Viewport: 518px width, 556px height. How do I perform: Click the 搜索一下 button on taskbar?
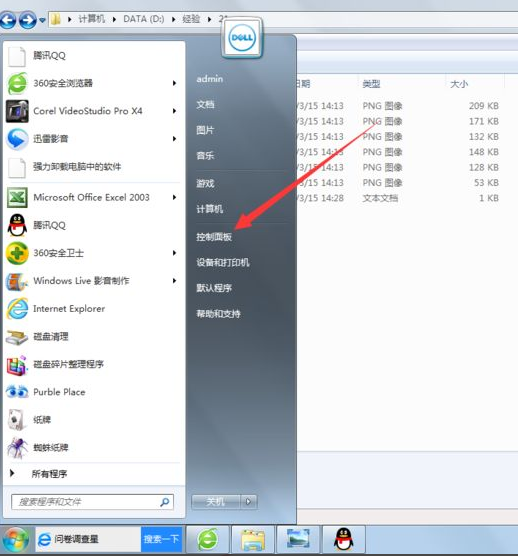161,539
